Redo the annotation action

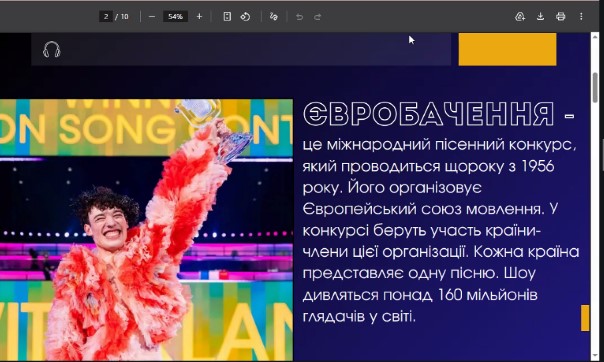click(317, 17)
